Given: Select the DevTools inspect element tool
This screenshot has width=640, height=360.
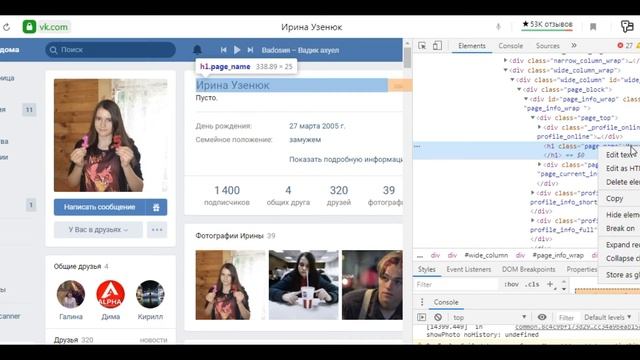Looking at the screenshot, I should 422,46.
